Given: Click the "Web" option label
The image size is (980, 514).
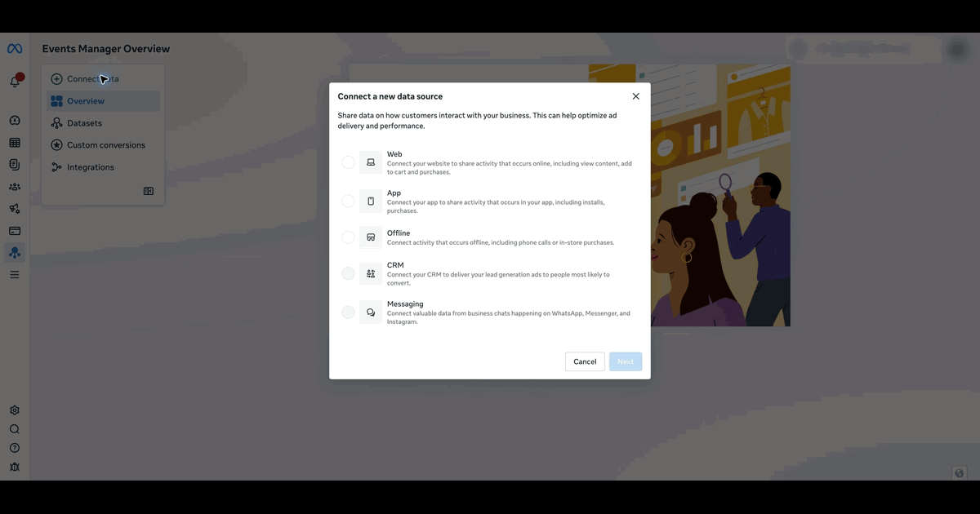Looking at the screenshot, I should [394, 154].
